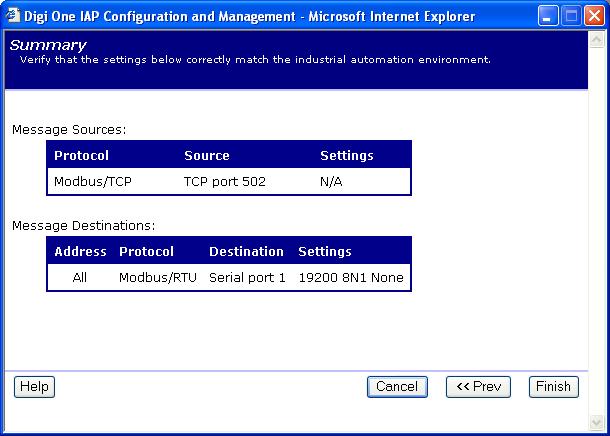610x436 pixels.
Task: Click the Address column header
Action: tap(80, 252)
